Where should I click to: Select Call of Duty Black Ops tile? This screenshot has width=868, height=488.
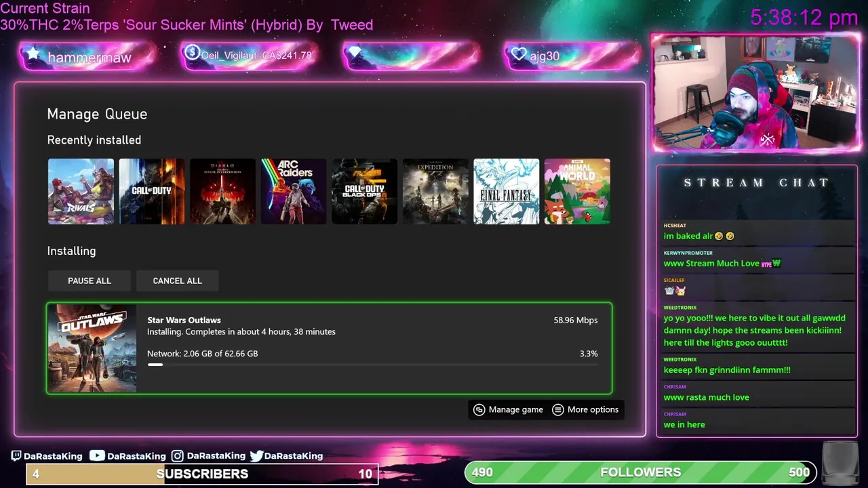point(364,191)
